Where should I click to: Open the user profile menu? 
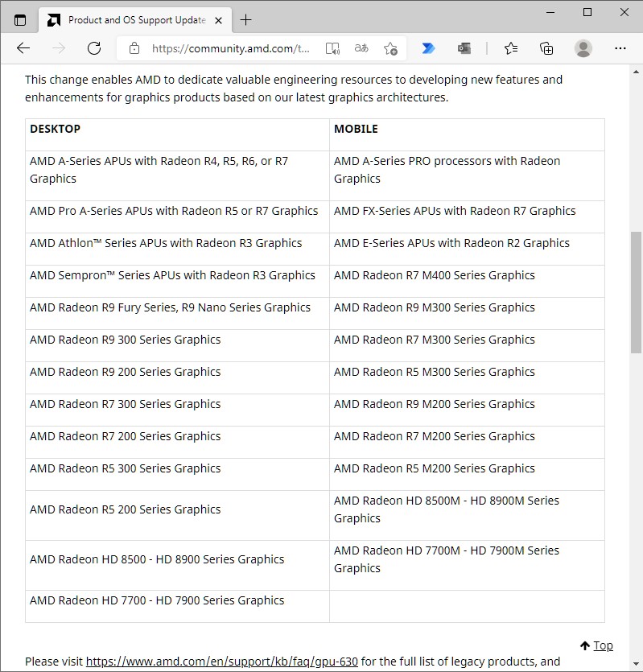point(583,48)
